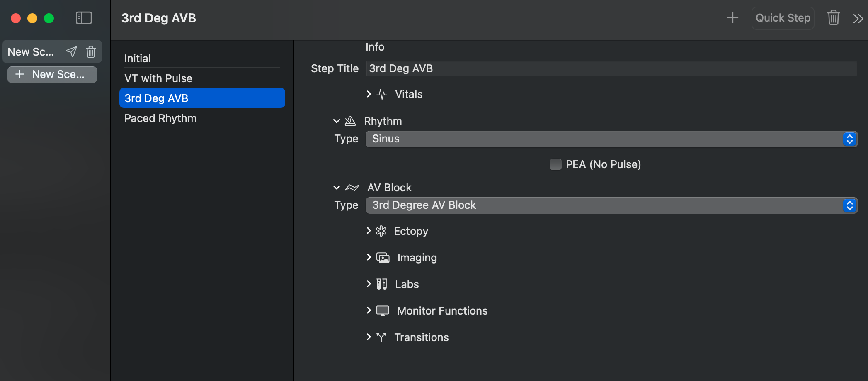868x381 pixels.
Task: Expand the Ectopy section
Action: click(x=369, y=231)
